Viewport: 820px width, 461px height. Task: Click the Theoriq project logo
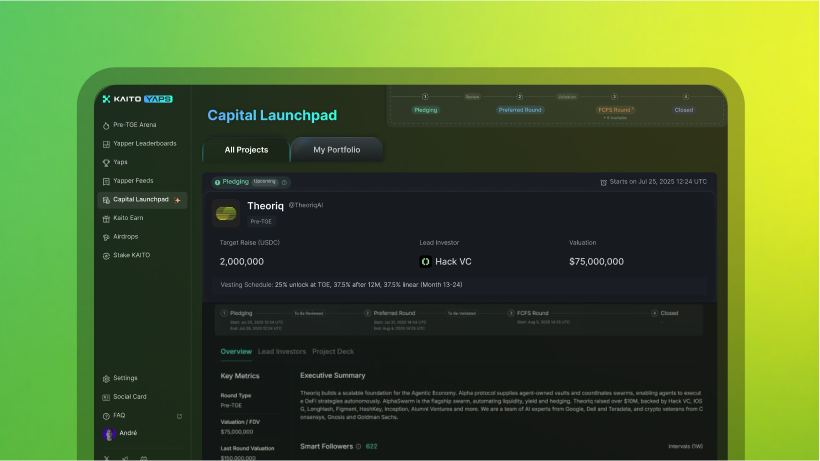coord(226,213)
